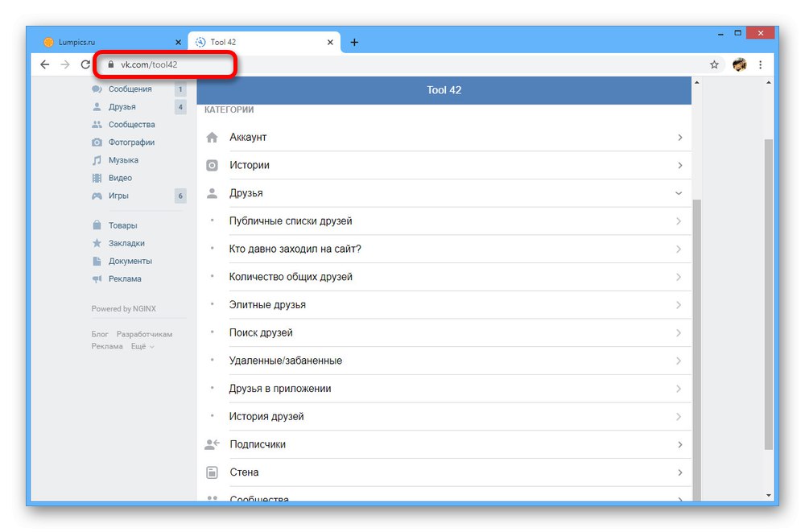The width and height of the screenshot is (805, 532).
Task: Click the inner list scroll-up arrow
Action: (696, 82)
